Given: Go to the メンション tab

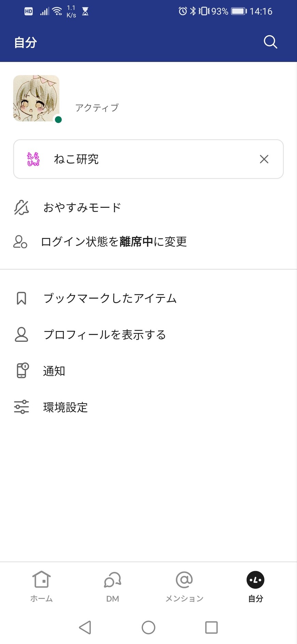Looking at the screenshot, I should point(184,586).
